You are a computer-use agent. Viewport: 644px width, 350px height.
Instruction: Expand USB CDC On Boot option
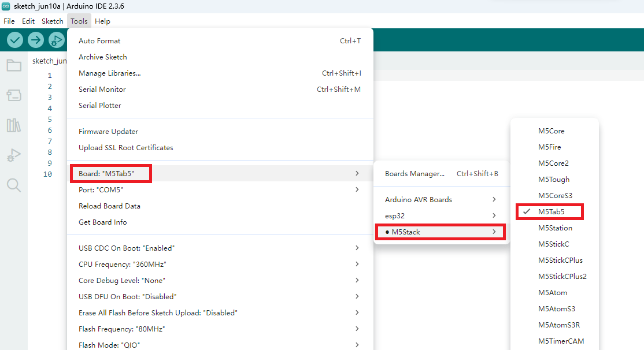tap(220, 248)
